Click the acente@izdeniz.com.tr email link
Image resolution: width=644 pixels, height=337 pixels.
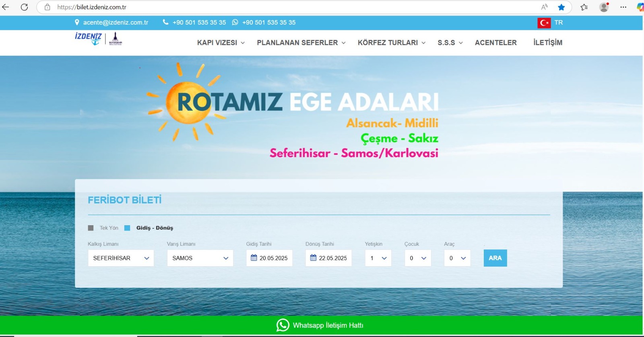(116, 23)
